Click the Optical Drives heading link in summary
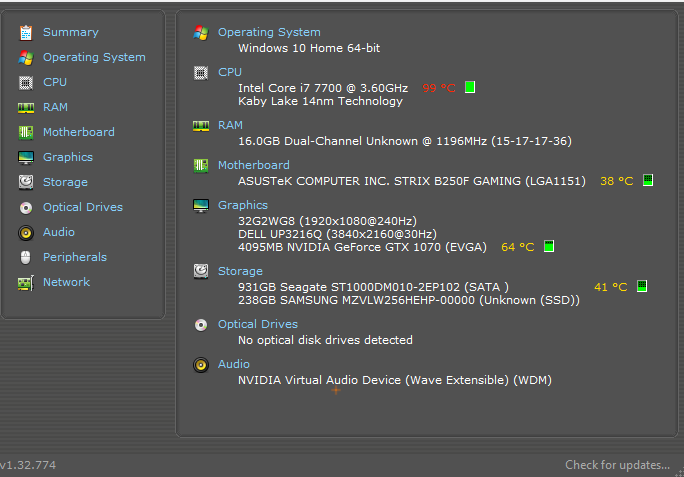The height and width of the screenshot is (477, 684). pos(258,324)
